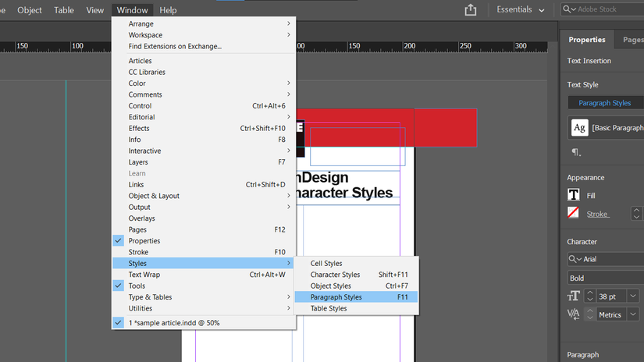
Task: Click the stroke weight stepper arrows
Action: pos(635,214)
